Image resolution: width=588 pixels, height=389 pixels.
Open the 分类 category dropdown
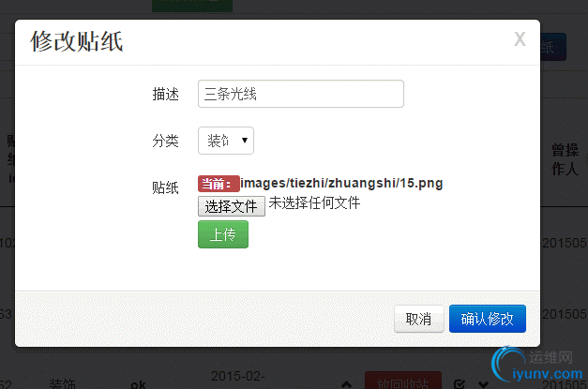coord(226,141)
